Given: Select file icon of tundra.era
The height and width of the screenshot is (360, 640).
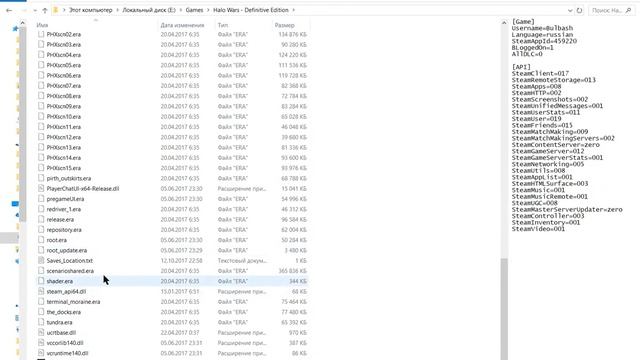Looking at the screenshot, I should coord(41,322).
